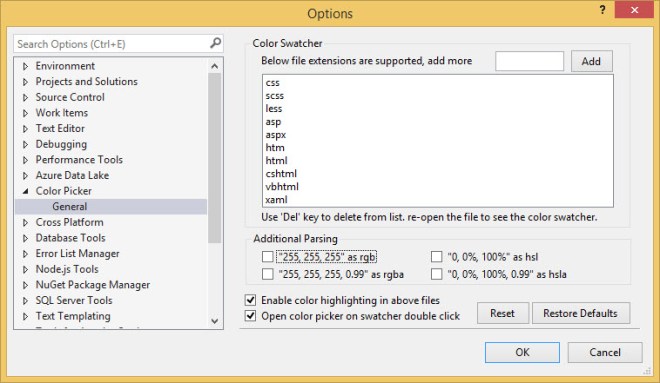Expand the Debugging node
The image size is (660, 383).
pyautogui.click(x=25, y=144)
